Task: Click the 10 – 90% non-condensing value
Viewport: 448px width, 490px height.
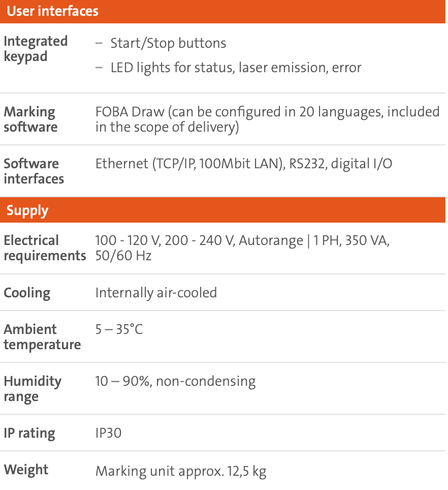Action: click(175, 382)
